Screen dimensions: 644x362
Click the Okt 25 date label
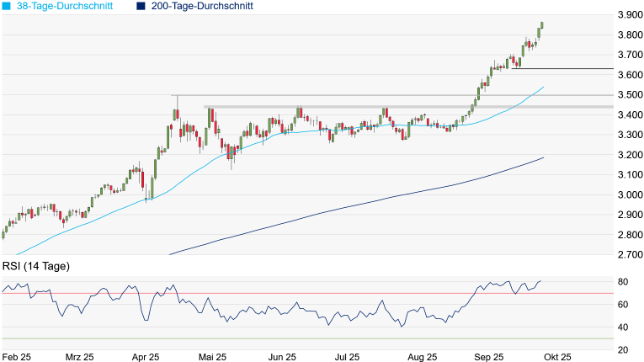[557, 357]
